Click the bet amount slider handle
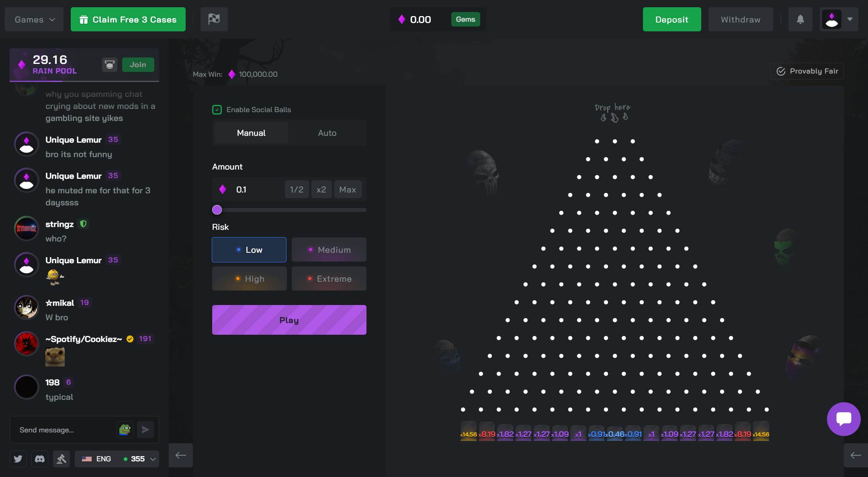The width and height of the screenshot is (868, 477). 217,210
